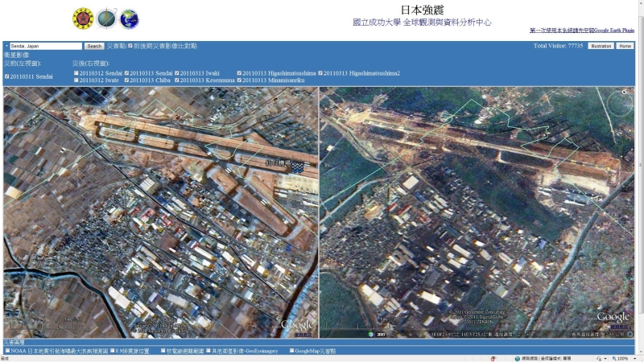Click the Home button
The image size is (644, 362).
coord(625,46)
